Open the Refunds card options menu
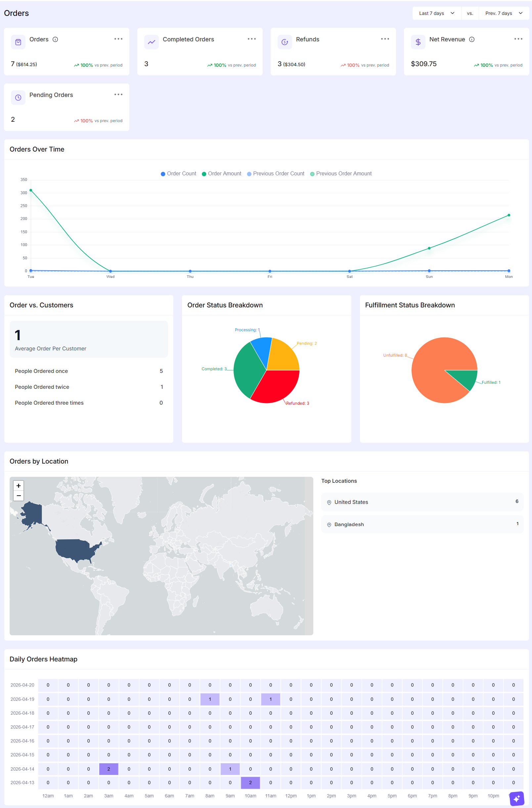Screen dimensions: 532x808 (385, 39)
